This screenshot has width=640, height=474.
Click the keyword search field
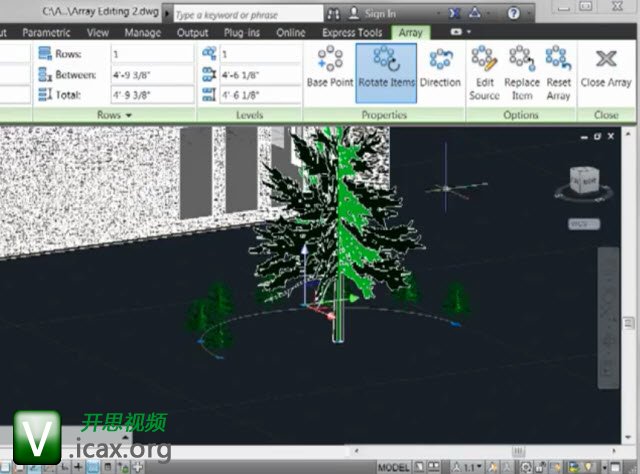point(248,14)
